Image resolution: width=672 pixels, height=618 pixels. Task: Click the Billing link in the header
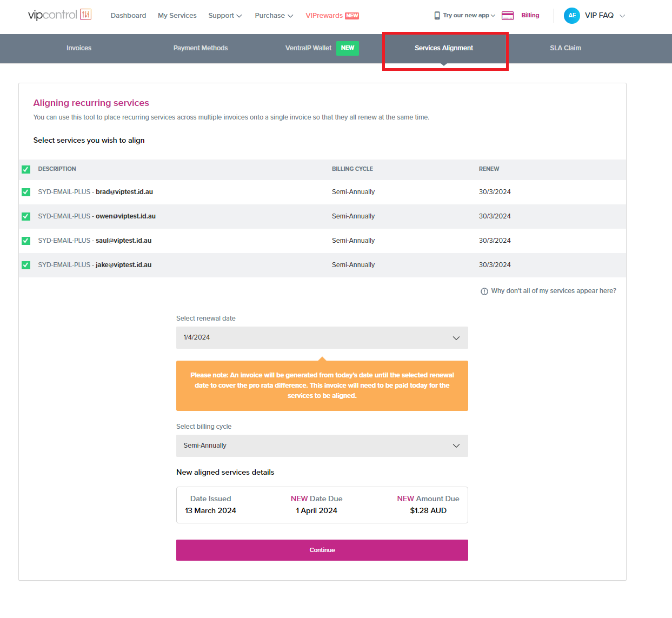tap(530, 16)
